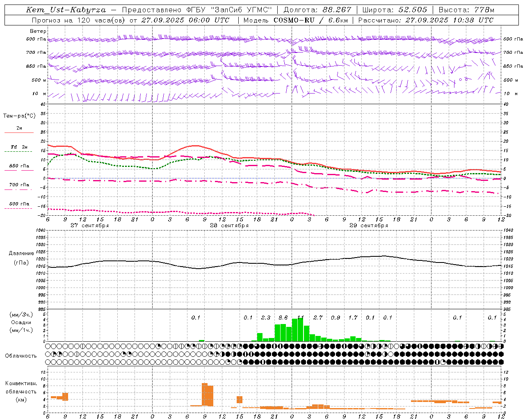525x420 pixels.
Task: Select the Рассчитано: 27.09.2025 10:38 UTC text
Action: (426, 20)
